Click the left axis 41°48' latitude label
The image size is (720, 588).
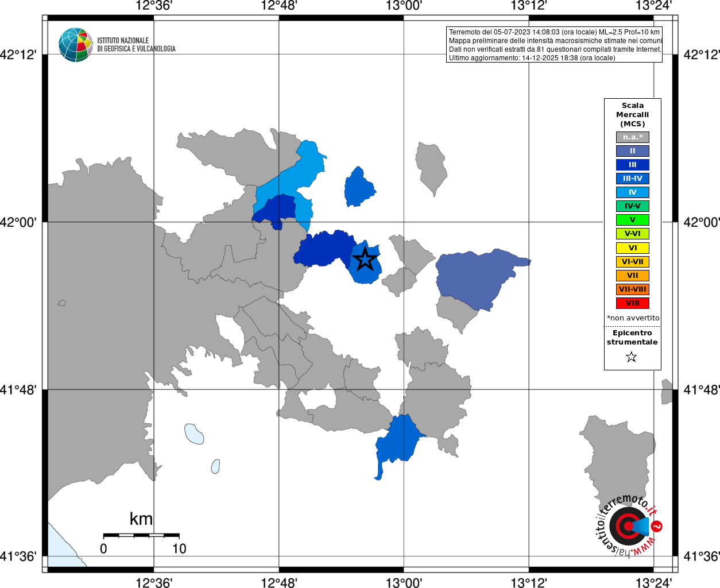18,389
